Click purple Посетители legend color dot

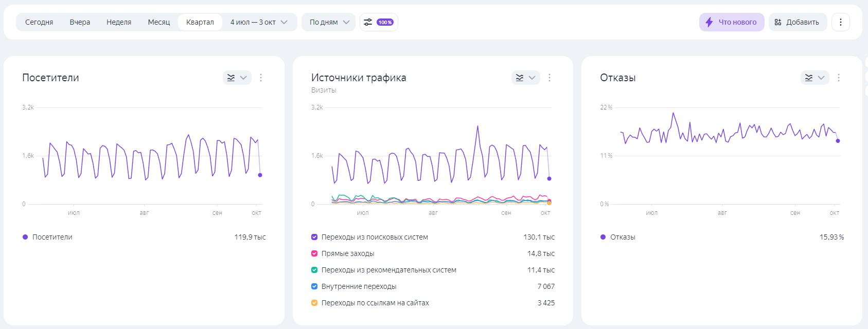25,237
